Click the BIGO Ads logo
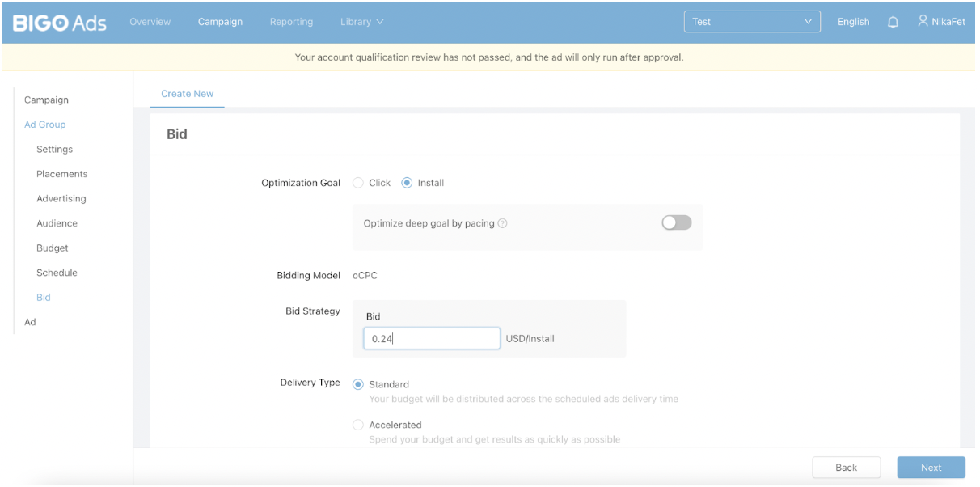The height and width of the screenshot is (487, 980). (x=59, y=22)
